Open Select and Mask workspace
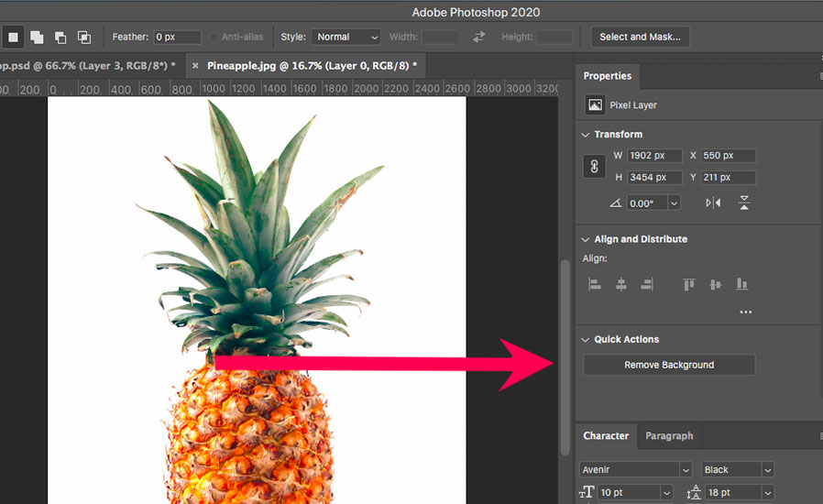The image size is (823, 504). point(641,37)
